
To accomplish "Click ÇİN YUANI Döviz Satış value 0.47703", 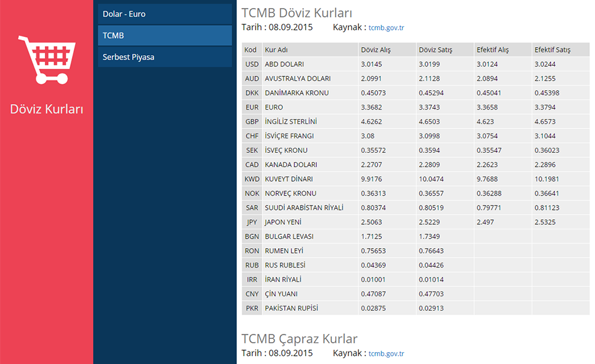I will pos(431,294).
